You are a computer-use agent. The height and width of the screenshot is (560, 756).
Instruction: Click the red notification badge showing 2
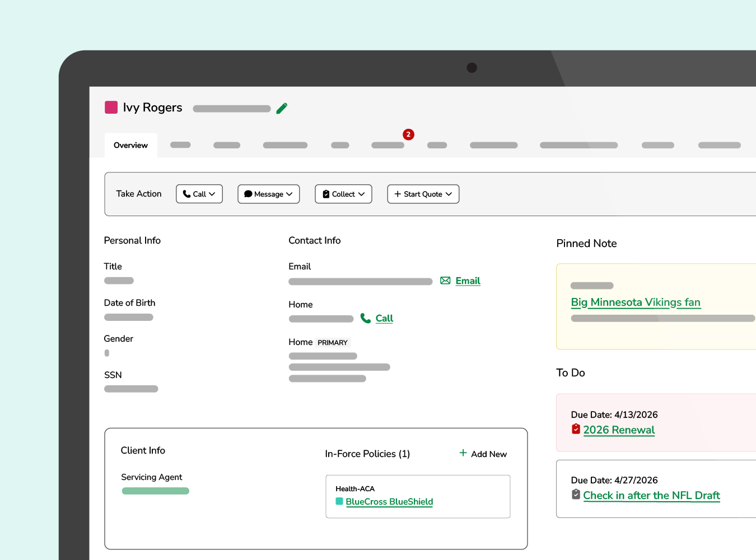pos(408,134)
